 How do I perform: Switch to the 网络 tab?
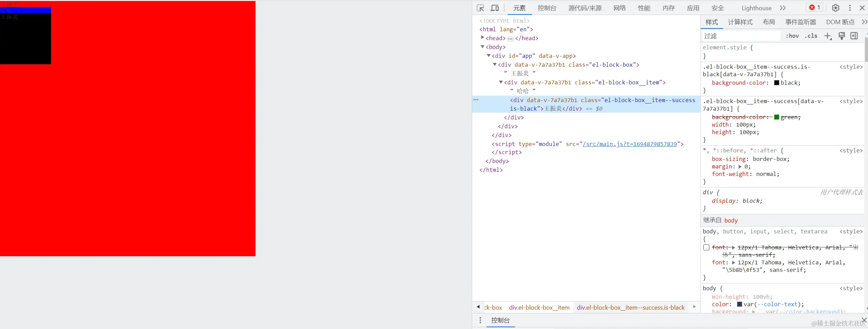coord(620,8)
